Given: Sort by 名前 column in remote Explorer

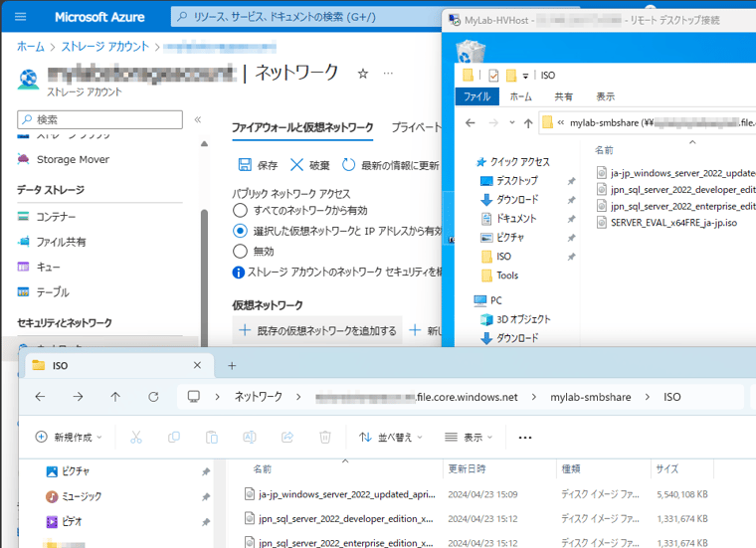Looking at the screenshot, I should (x=604, y=150).
